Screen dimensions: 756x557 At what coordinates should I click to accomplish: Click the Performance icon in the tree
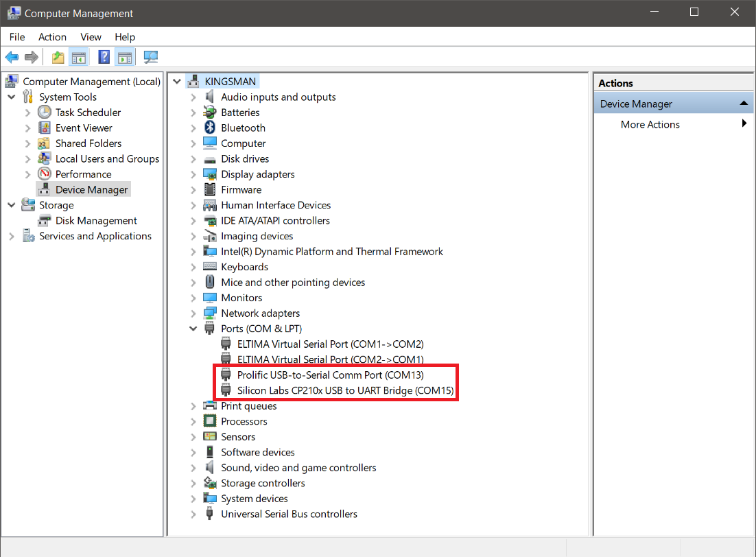tap(45, 174)
